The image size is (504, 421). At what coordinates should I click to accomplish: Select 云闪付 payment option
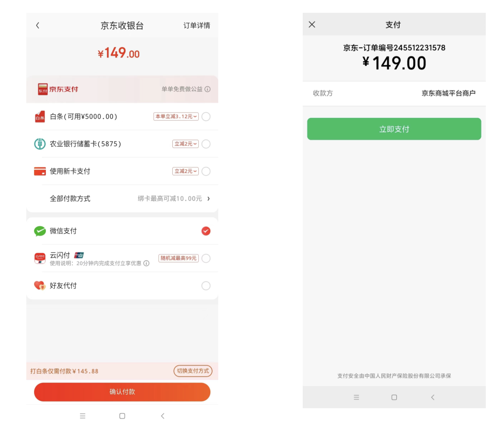(x=206, y=258)
